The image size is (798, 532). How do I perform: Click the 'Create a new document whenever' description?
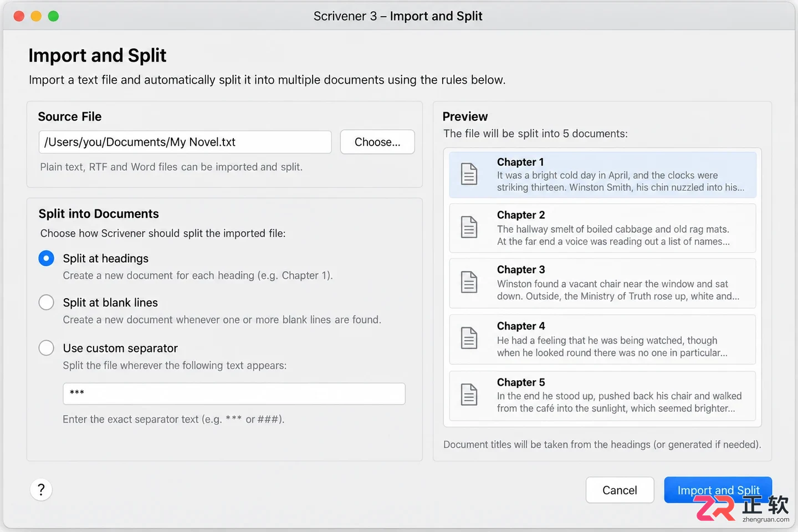(222, 320)
